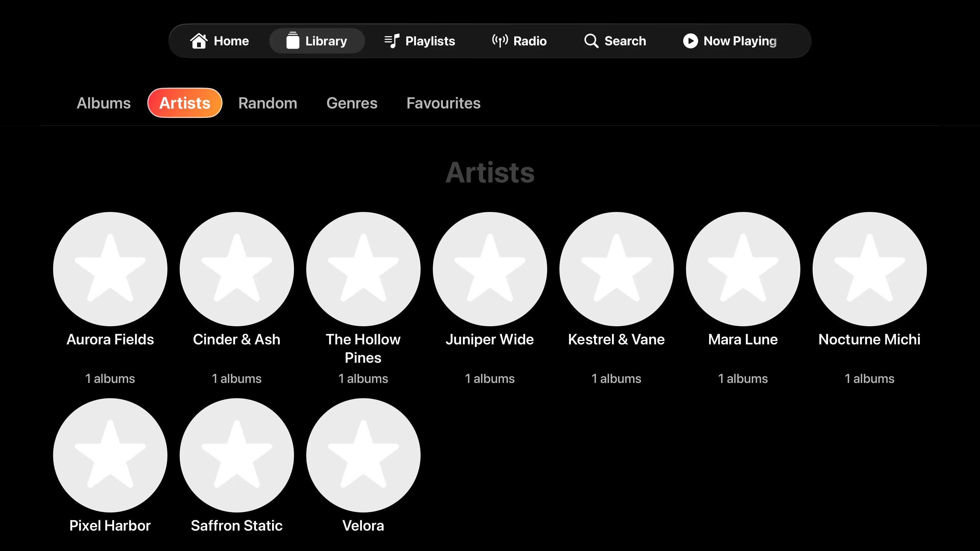
Task: Click the The Hollow Pines name text
Action: click(x=363, y=348)
